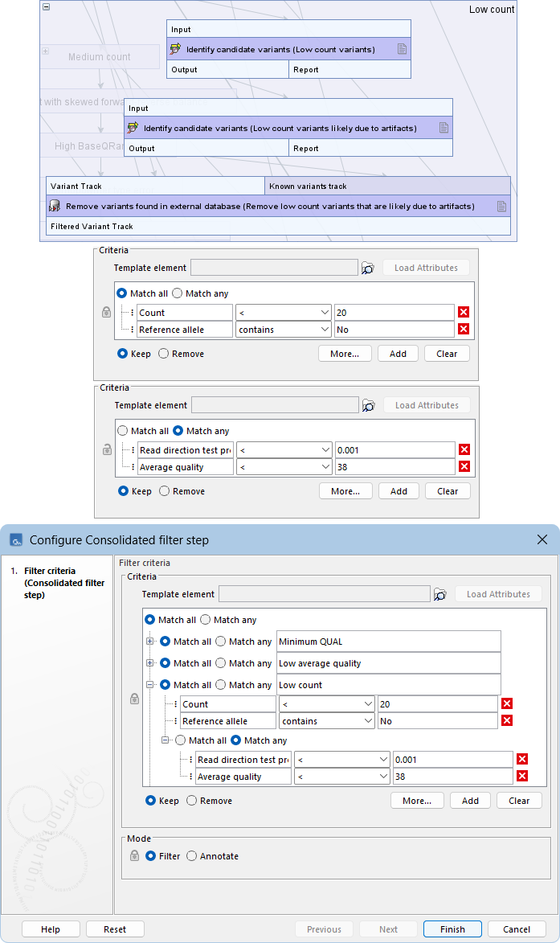Click tool icon of artifacts candidate variants element
560x943 pixels.
coord(133,128)
